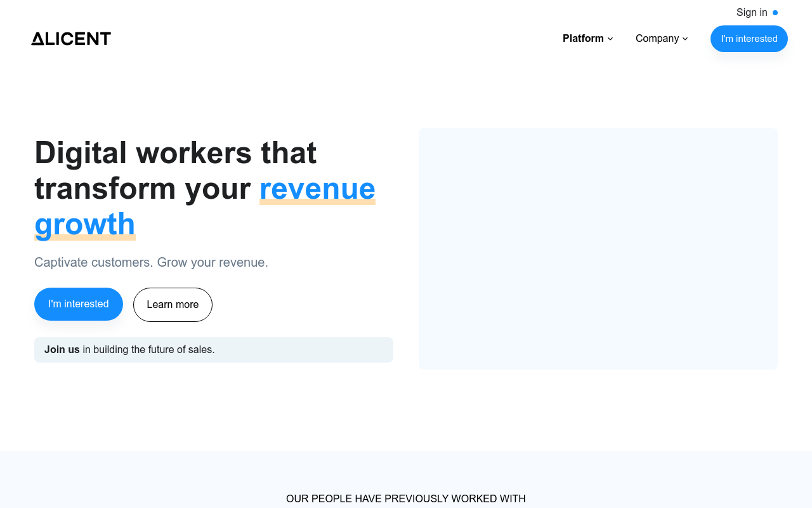Screen dimensions: 812x508
Task: Click the blue dot beside Sign in
Action: pyautogui.click(x=775, y=13)
